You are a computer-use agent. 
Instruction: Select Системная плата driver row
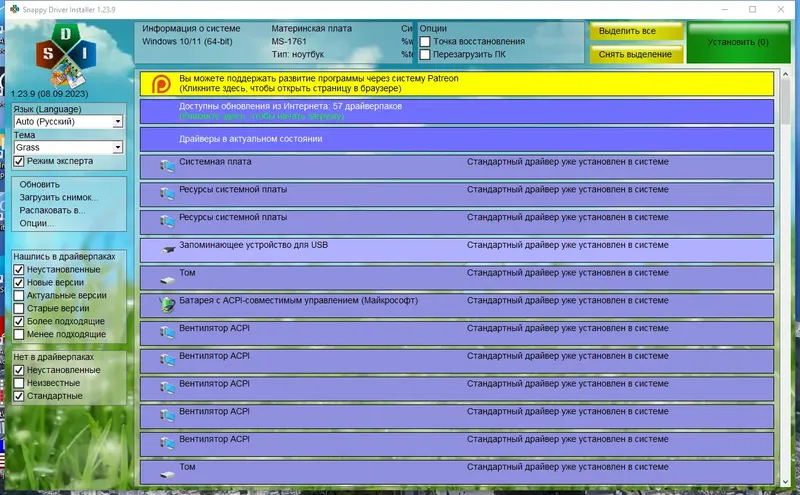(x=457, y=167)
